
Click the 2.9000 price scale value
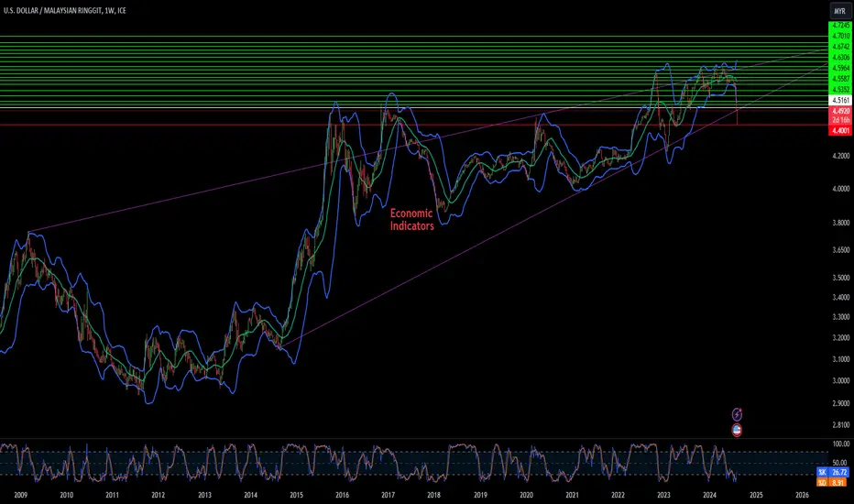click(841, 403)
